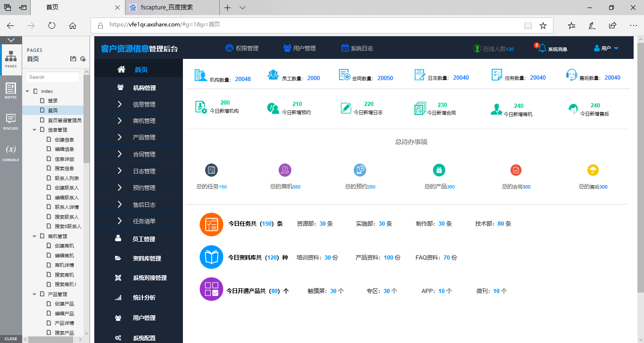Click the 总的商机 purple round icon

click(285, 170)
